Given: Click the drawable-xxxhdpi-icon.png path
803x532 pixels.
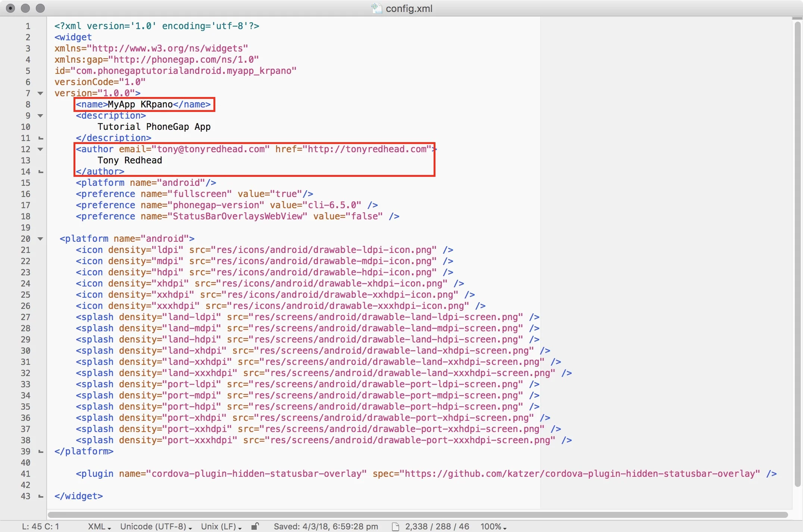Looking at the screenshot, I should pos(348,306).
